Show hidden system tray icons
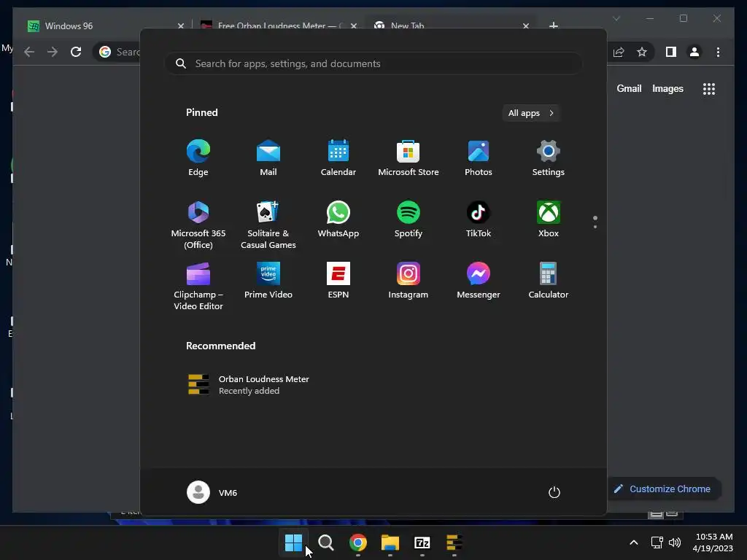The width and height of the screenshot is (747, 560). click(634, 542)
